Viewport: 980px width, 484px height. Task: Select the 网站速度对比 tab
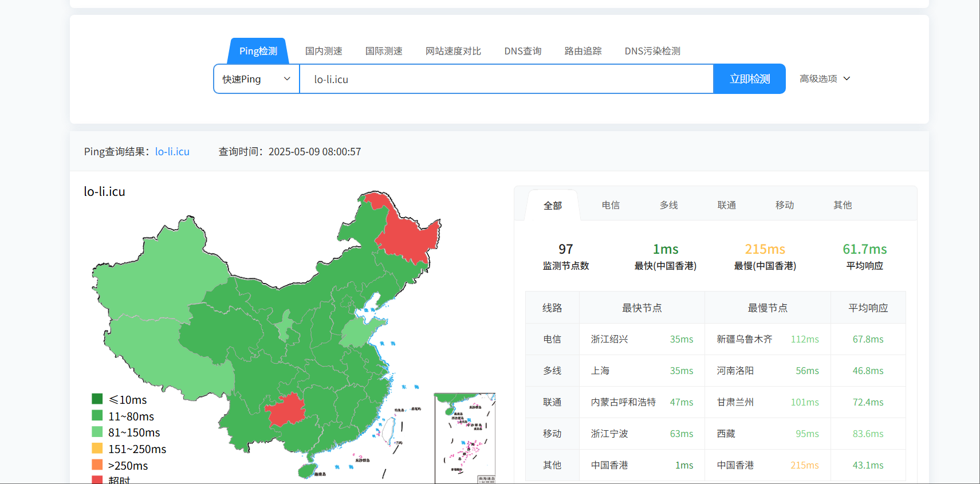(x=453, y=51)
